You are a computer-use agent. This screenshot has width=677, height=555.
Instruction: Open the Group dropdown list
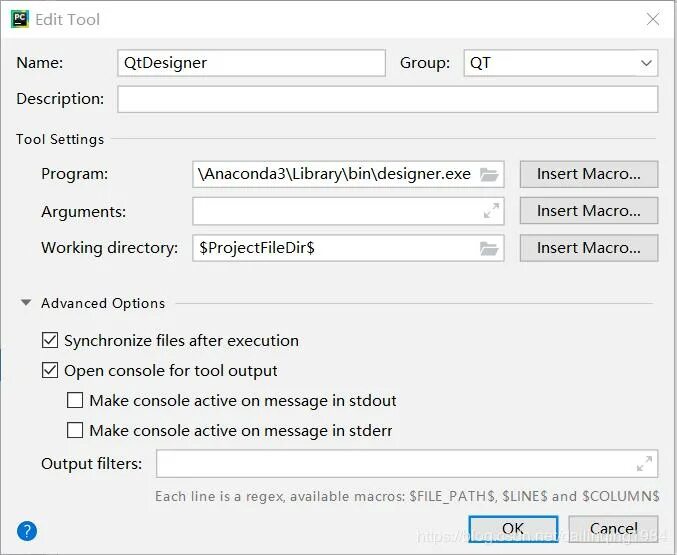click(645, 63)
